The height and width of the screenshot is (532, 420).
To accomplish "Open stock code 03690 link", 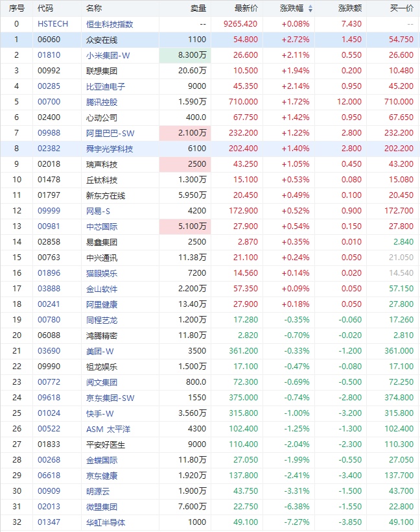I will [49, 351].
